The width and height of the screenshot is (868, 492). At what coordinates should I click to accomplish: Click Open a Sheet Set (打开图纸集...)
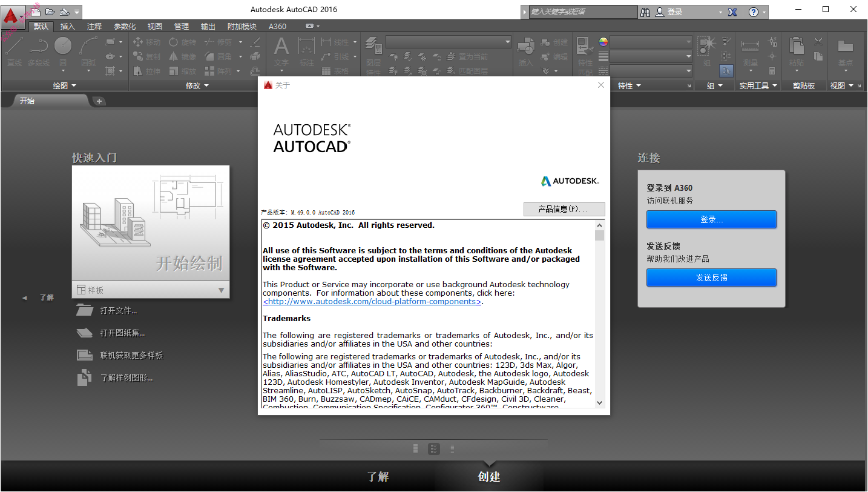(111, 333)
